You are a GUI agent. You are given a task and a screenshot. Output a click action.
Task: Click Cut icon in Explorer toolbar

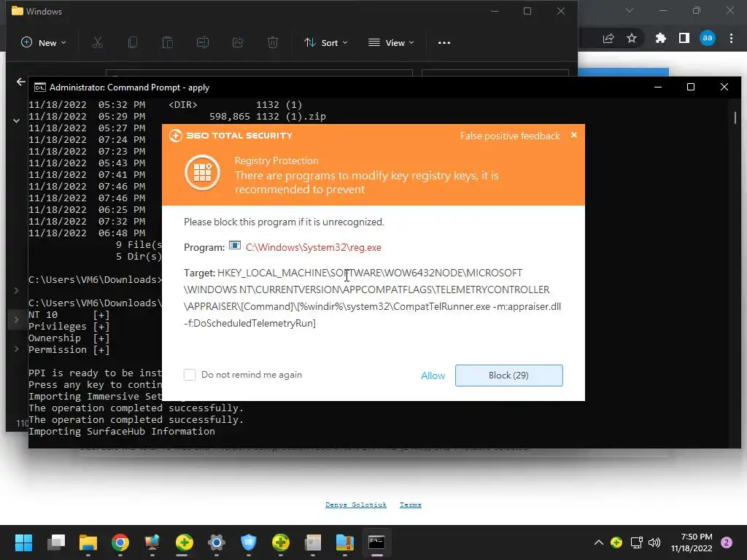tap(97, 42)
